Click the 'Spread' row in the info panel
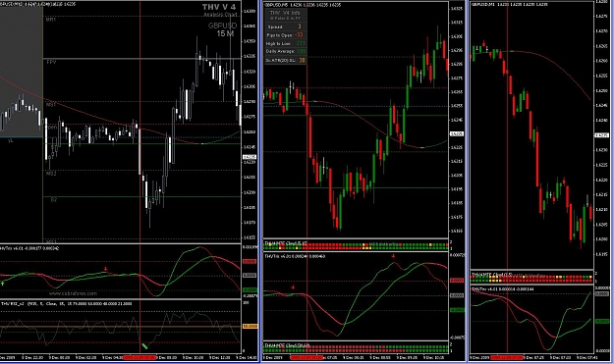This screenshot has height=364, width=614. (x=285, y=26)
